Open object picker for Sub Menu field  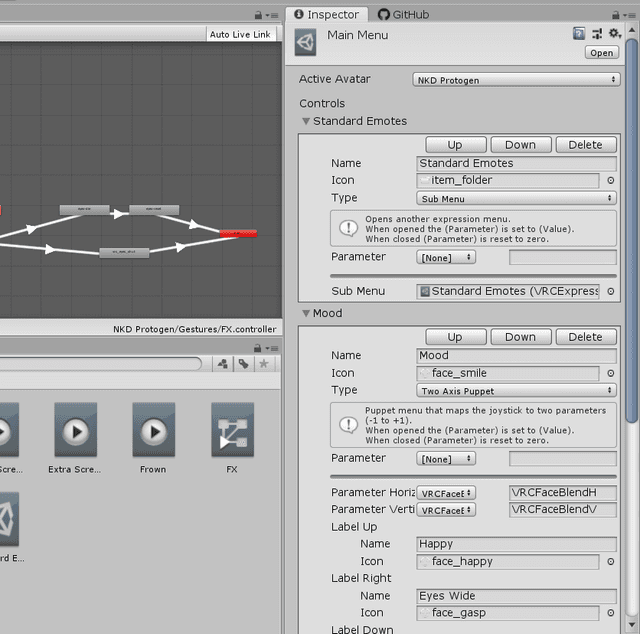(611, 291)
